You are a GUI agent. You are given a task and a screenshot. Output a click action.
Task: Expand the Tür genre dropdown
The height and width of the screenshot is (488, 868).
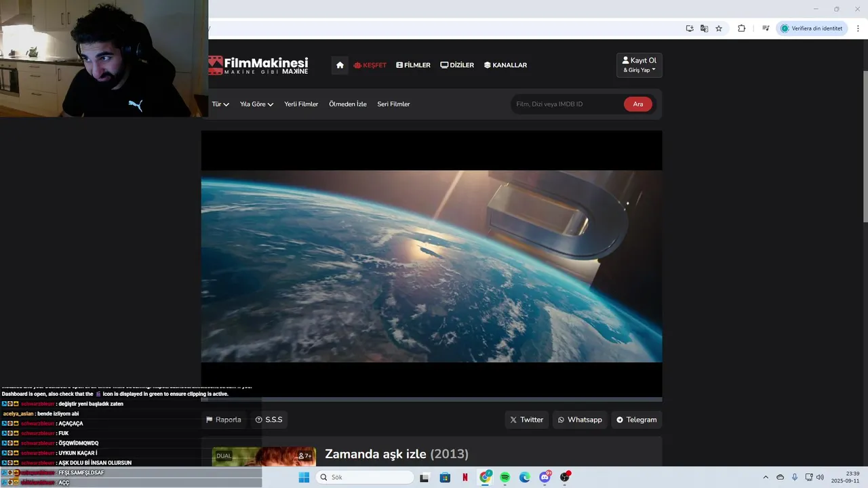[x=220, y=104]
